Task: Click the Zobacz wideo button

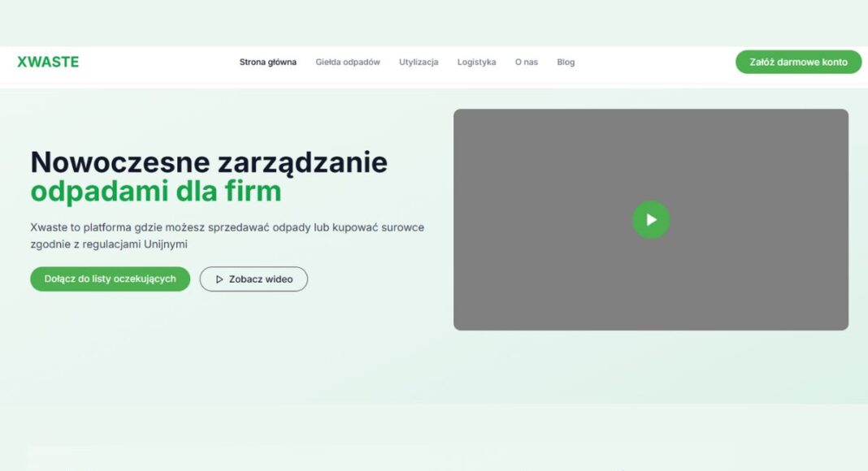Action: click(254, 279)
